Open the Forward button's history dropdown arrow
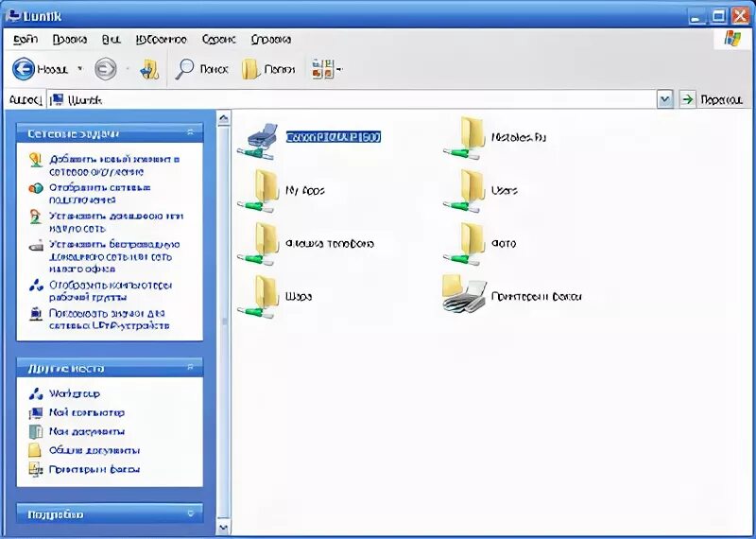756x539 pixels. pos(128,69)
